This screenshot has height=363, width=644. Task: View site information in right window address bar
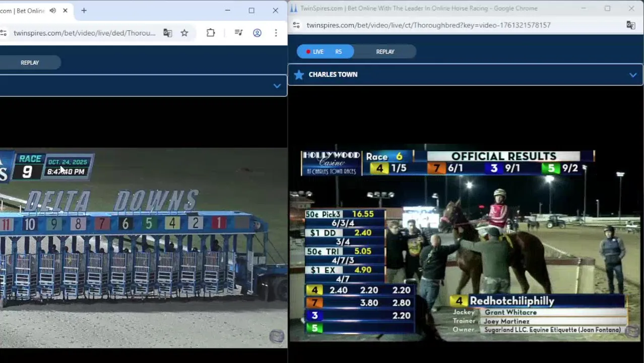pyautogui.click(x=296, y=25)
